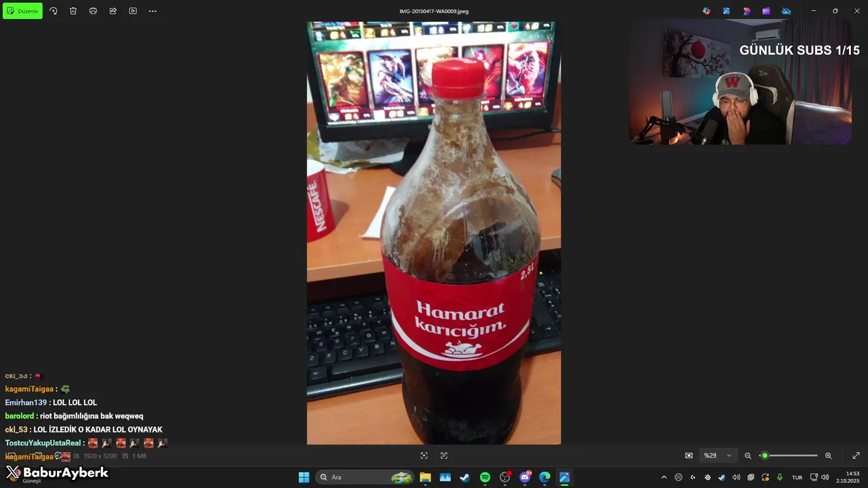This screenshot has width=868, height=488.
Task: Click the system tray speaker volume icon
Action: pos(825,477)
